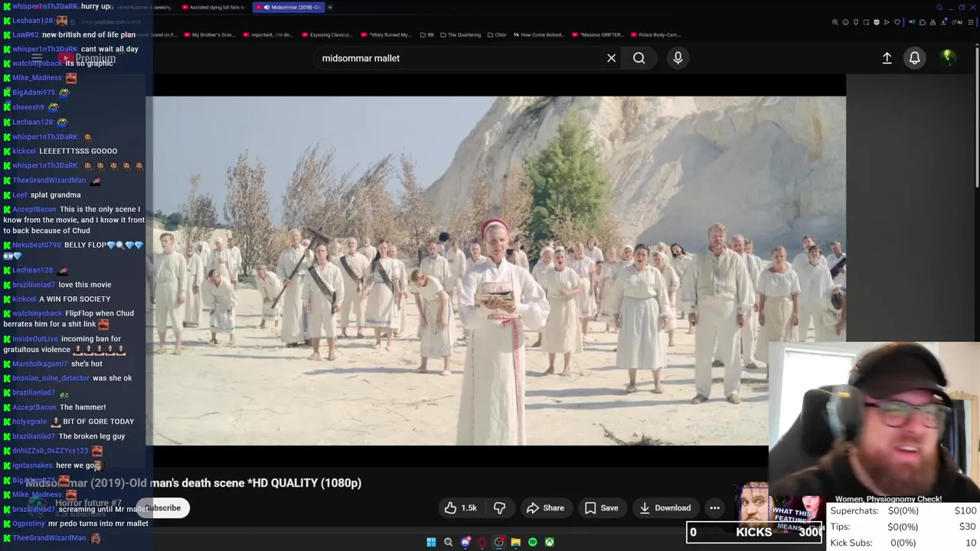The image size is (980, 551).
Task: Open the Xbox app from the taskbar
Action: coord(549,542)
